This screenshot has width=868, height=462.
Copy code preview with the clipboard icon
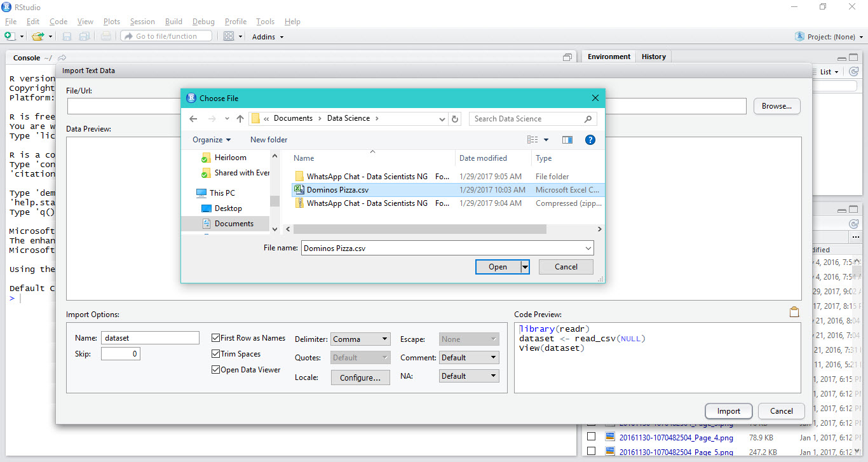tap(794, 312)
